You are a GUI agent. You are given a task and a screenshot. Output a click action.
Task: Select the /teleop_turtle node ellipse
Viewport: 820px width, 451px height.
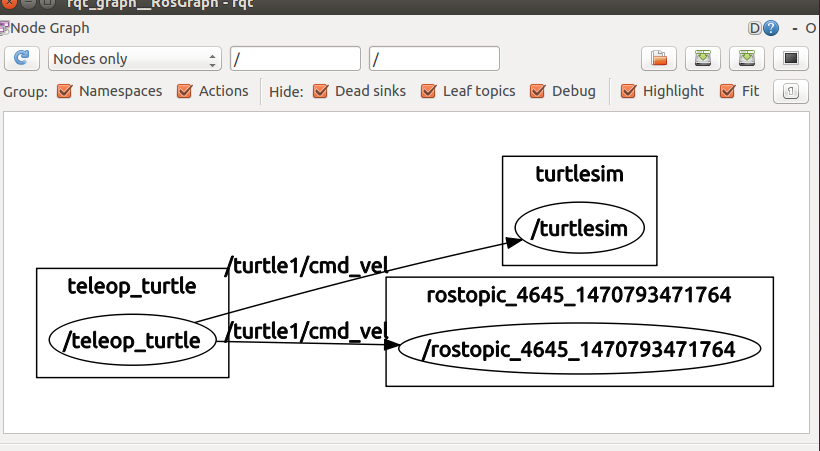133,341
